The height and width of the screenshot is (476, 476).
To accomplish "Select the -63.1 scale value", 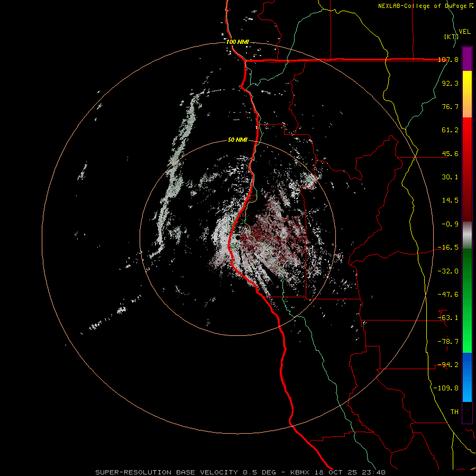I will [448, 318].
